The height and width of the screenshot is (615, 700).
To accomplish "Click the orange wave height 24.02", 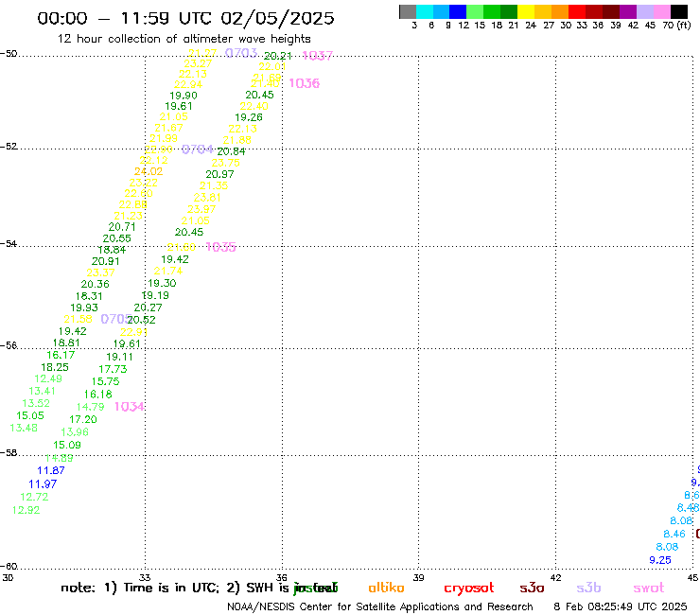I will click(x=149, y=171).
